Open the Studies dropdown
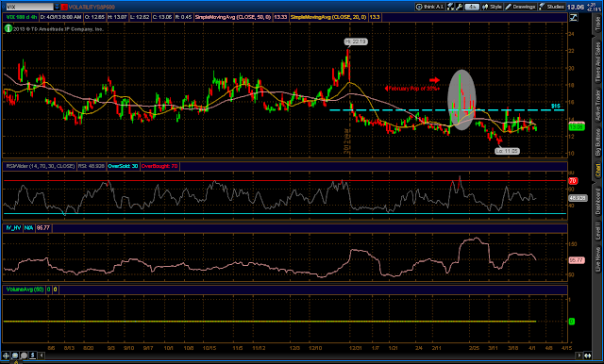 [x=551, y=7]
